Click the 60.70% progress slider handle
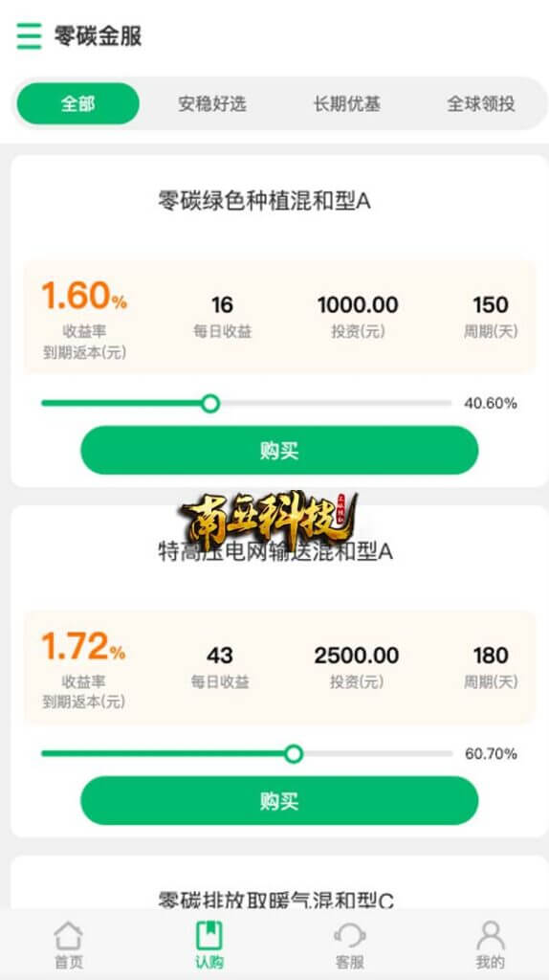Image resolution: width=549 pixels, height=980 pixels. [x=294, y=754]
